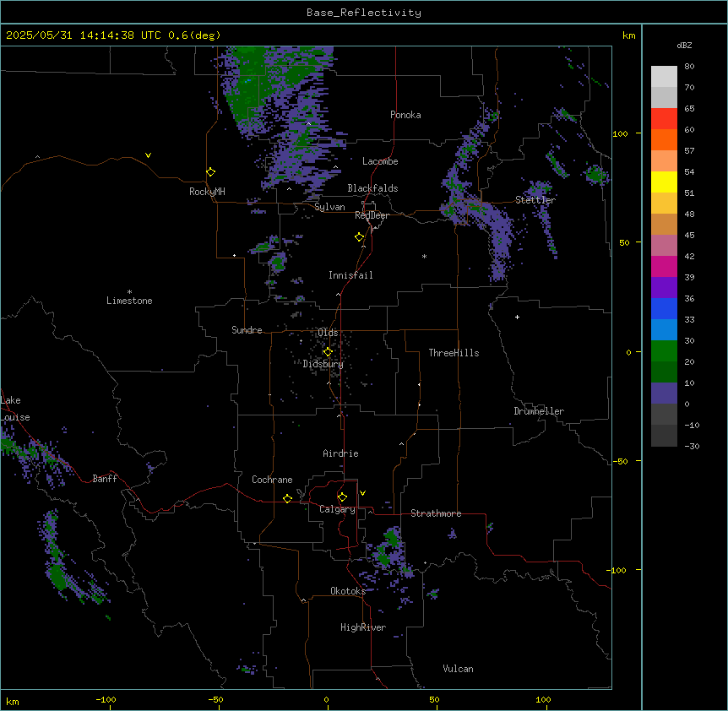Image resolution: width=728 pixels, height=711 pixels.
Task: Click the 80 value in the dBZ legend
Action: 689,67
